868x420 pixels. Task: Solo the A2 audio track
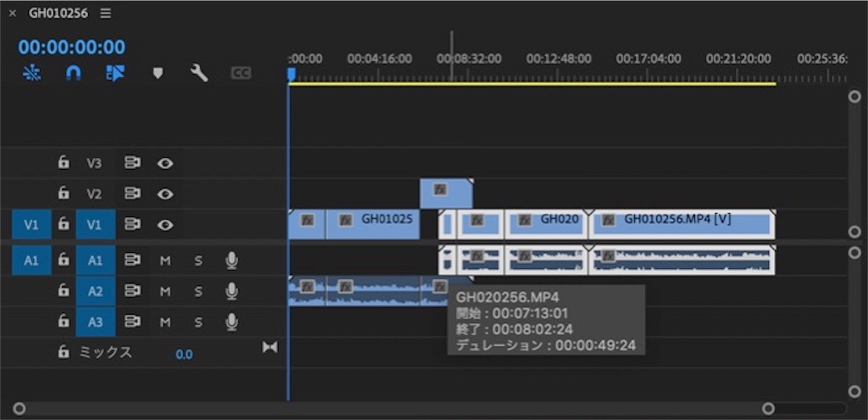[198, 291]
